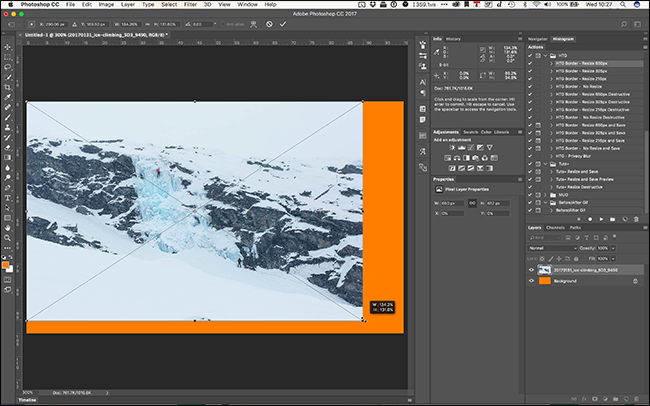
Task: Hide the ice-climbing layer
Action: tap(531, 269)
